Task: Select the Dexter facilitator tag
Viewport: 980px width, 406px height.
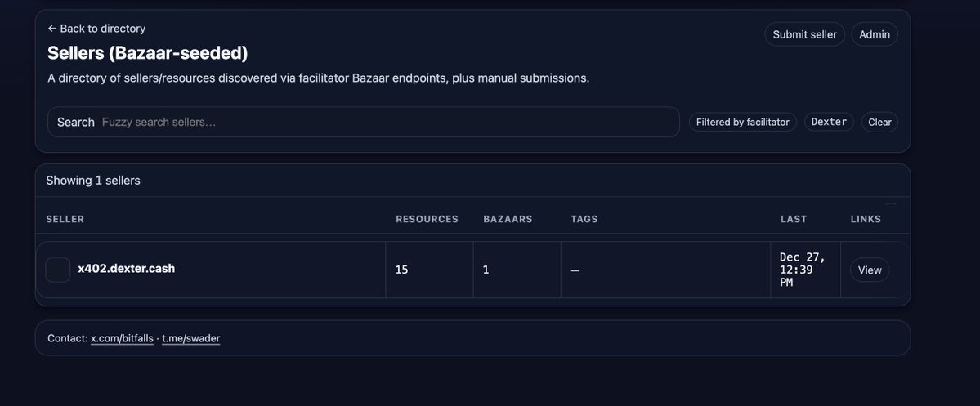Action: [829, 122]
